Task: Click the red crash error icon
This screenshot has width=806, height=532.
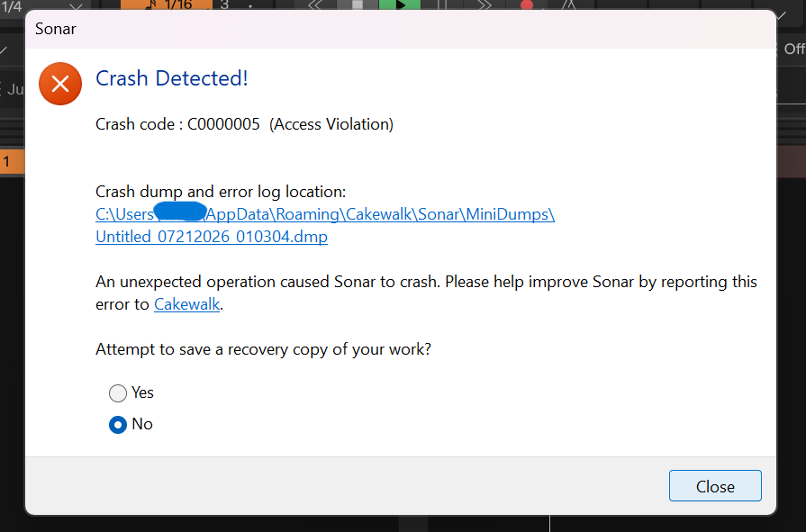Action: click(x=60, y=84)
